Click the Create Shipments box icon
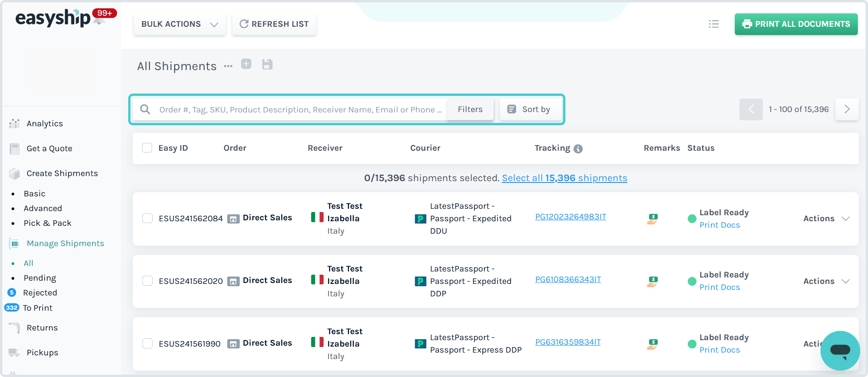 (15, 173)
